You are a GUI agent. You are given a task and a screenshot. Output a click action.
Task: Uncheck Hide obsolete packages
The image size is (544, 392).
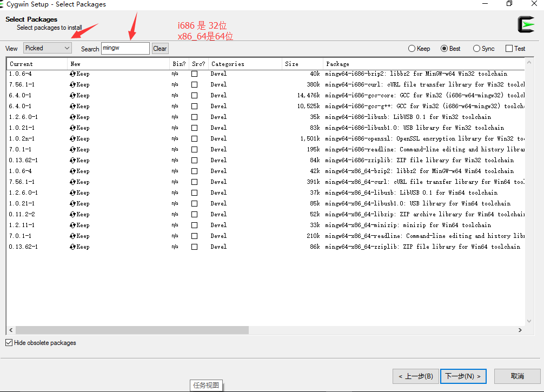click(x=9, y=343)
